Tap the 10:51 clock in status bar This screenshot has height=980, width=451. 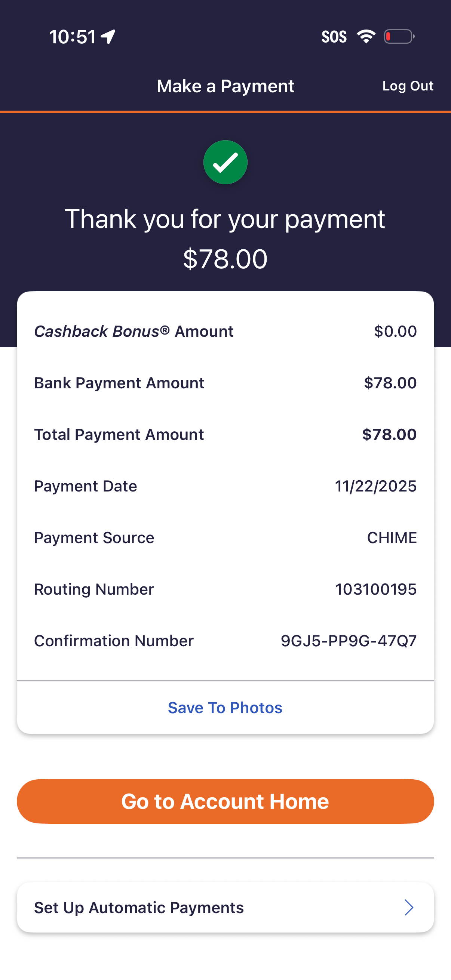(72, 37)
